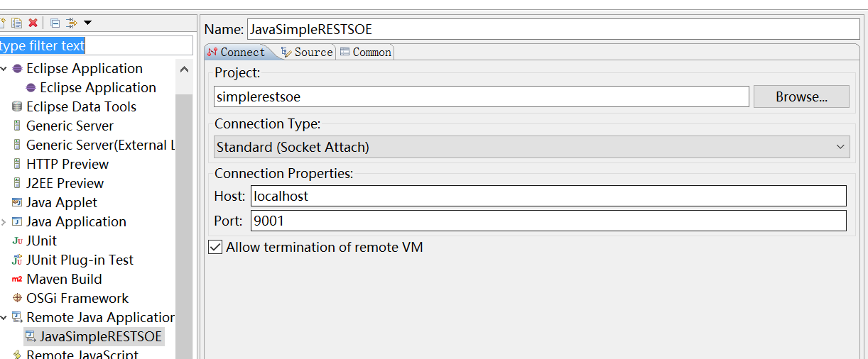The height and width of the screenshot is (359, 868).
Task: Open filter options dropdown arrow
Action: pos(87,23)
